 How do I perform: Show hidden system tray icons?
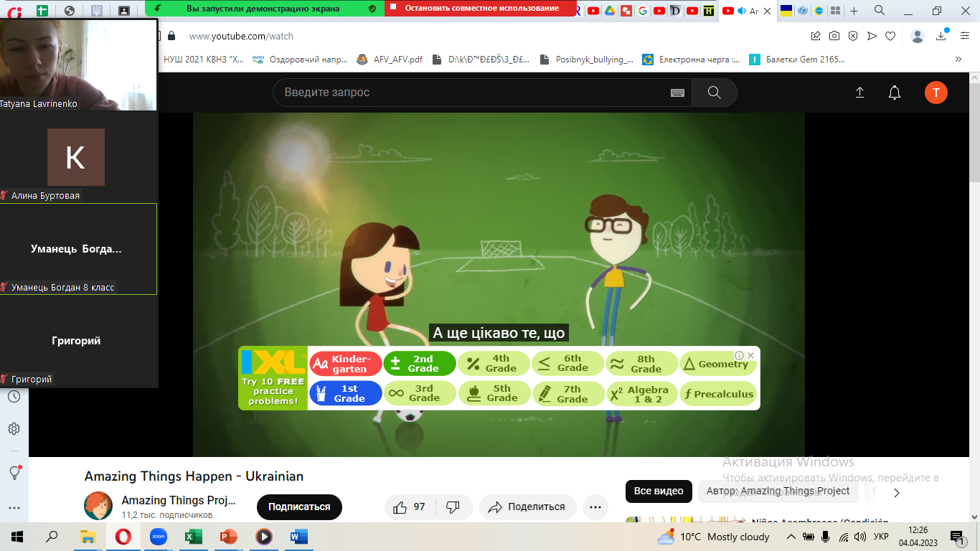pyautogui.click(x=791, y=537)
